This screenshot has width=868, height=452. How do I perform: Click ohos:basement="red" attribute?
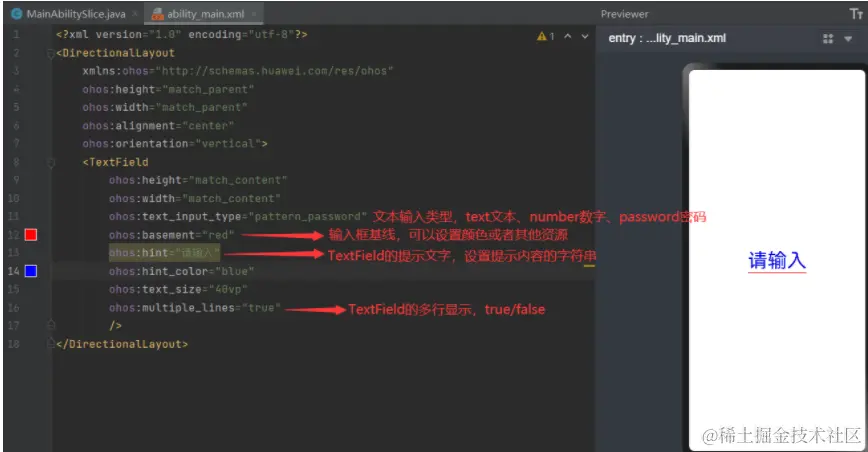click(172, 235)
